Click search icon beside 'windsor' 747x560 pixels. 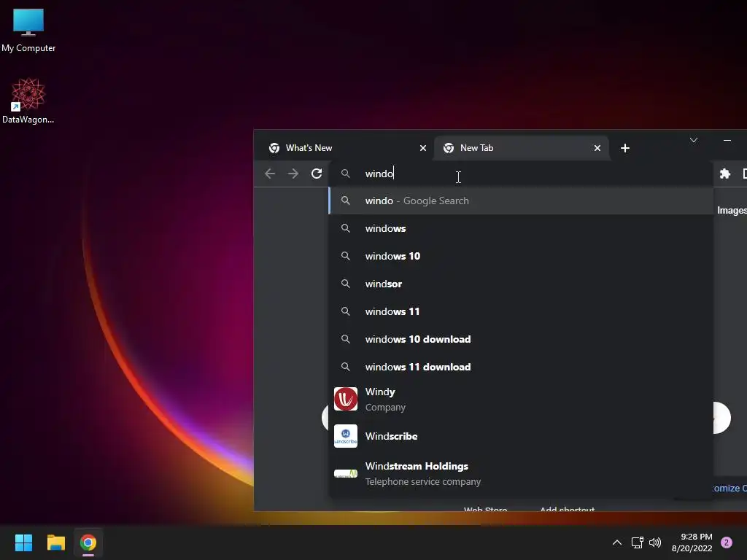click(345, 284)
